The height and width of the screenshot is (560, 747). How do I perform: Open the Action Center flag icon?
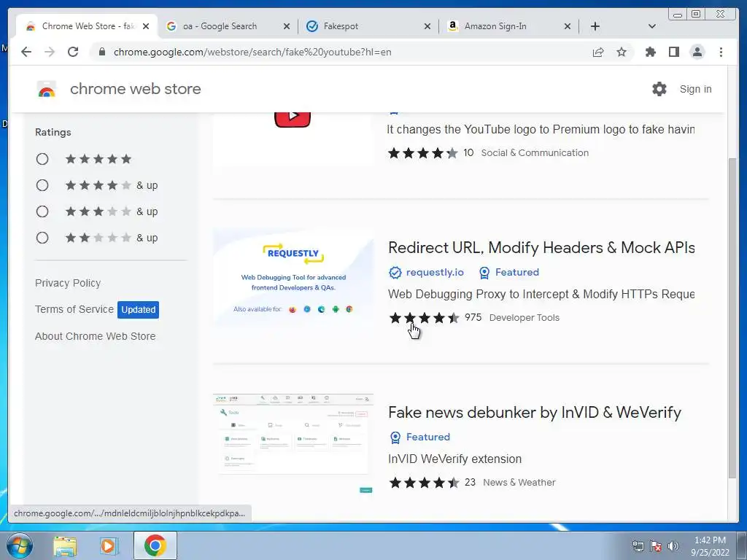pos(656,546)
